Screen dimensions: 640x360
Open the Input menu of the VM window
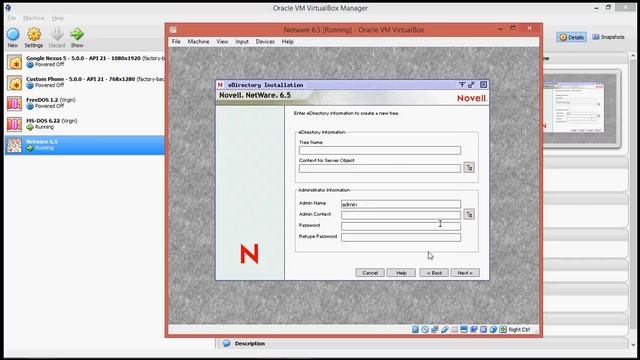(242, 42)
